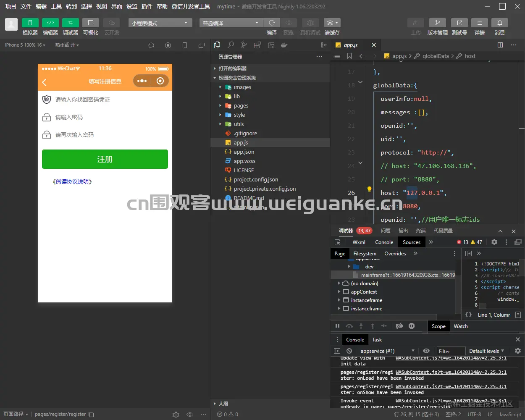Click the 版本管理 version control icon
The height and width of the screenshot is (420, 525).
click(438, 23)
